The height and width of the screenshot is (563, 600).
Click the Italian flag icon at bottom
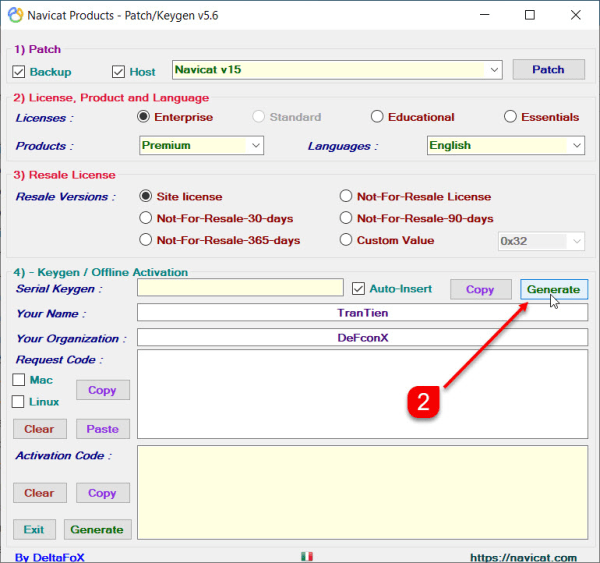[307, 556]
